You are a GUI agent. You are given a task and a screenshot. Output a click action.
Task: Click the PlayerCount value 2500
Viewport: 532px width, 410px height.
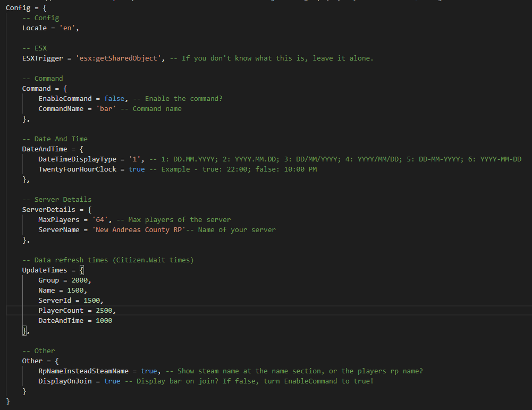click(x=104, y=311)
